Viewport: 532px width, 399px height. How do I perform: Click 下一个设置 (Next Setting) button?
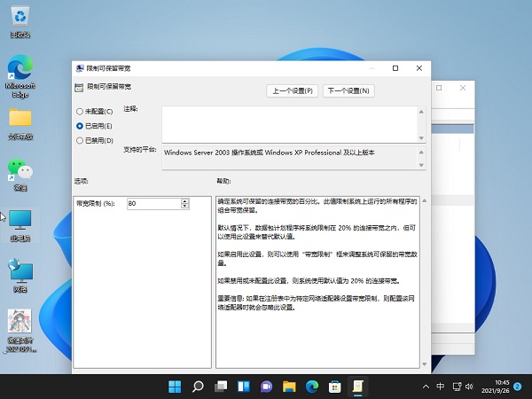[348, 90]
